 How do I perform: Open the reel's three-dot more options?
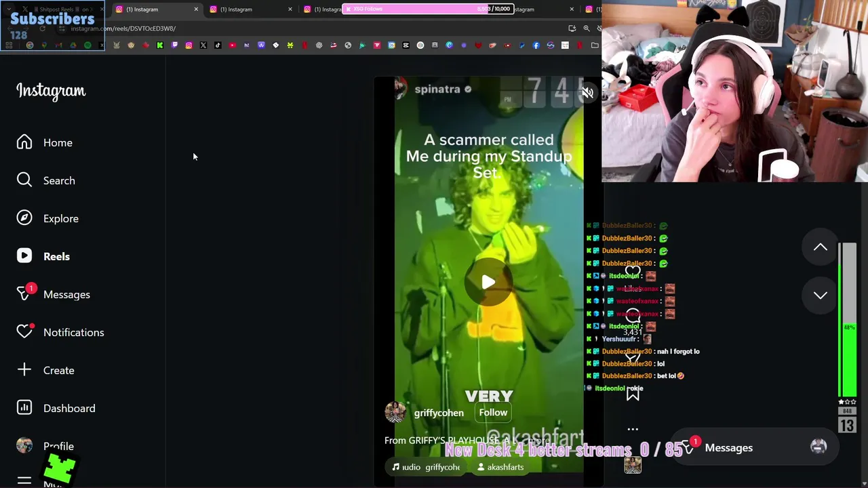[633, 429]
